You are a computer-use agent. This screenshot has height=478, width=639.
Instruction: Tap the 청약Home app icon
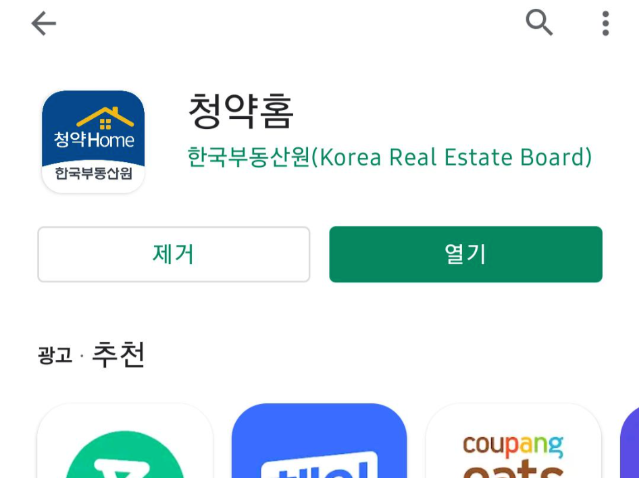93,142
